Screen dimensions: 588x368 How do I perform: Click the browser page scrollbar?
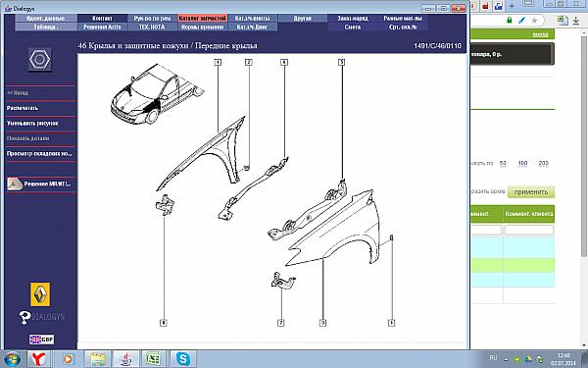point(584,146)
